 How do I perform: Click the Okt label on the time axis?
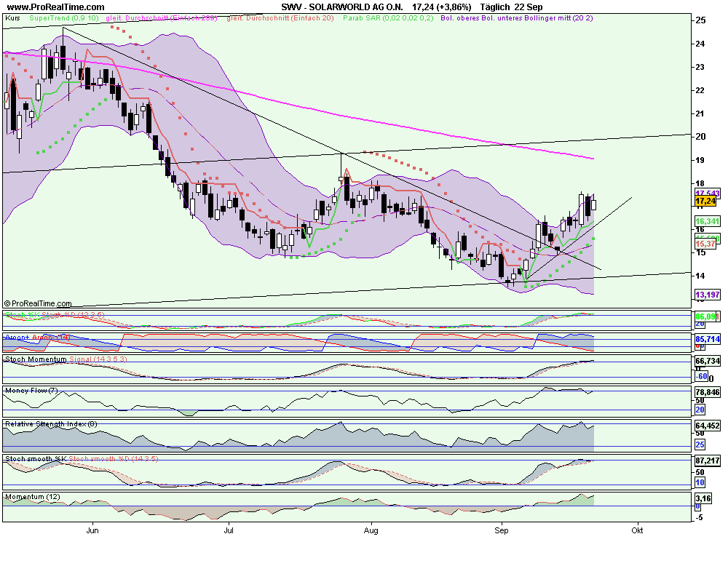pos(637,530)
